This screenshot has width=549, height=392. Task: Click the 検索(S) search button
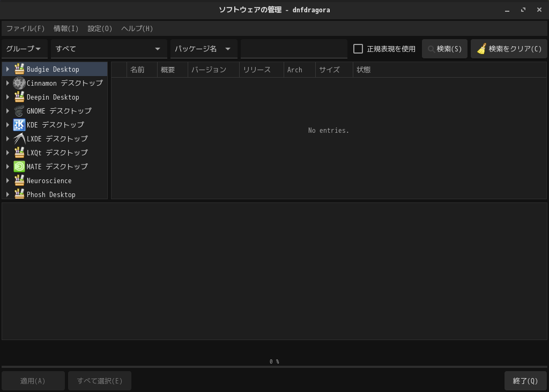pyautogui.click(x=444, y=49)
